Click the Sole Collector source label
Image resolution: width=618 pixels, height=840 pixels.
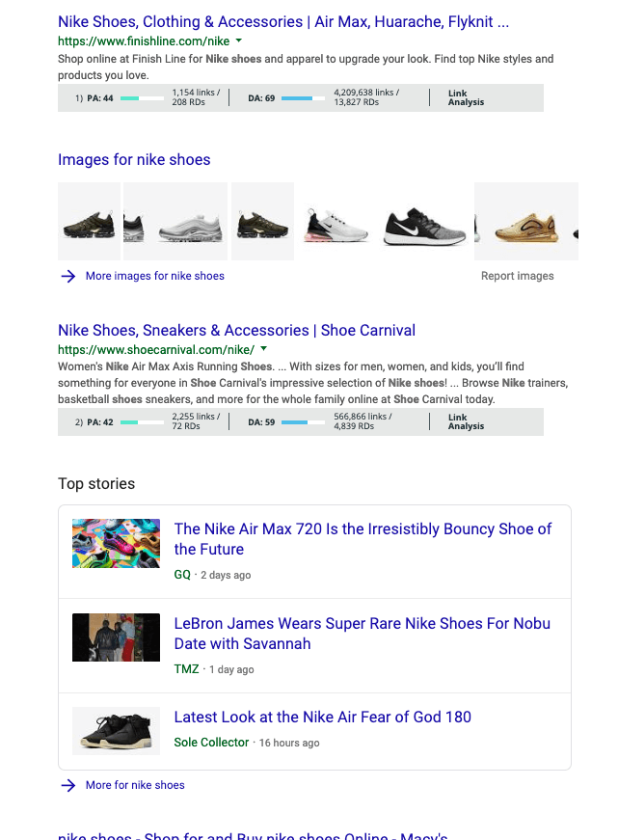tap(211, 743)
